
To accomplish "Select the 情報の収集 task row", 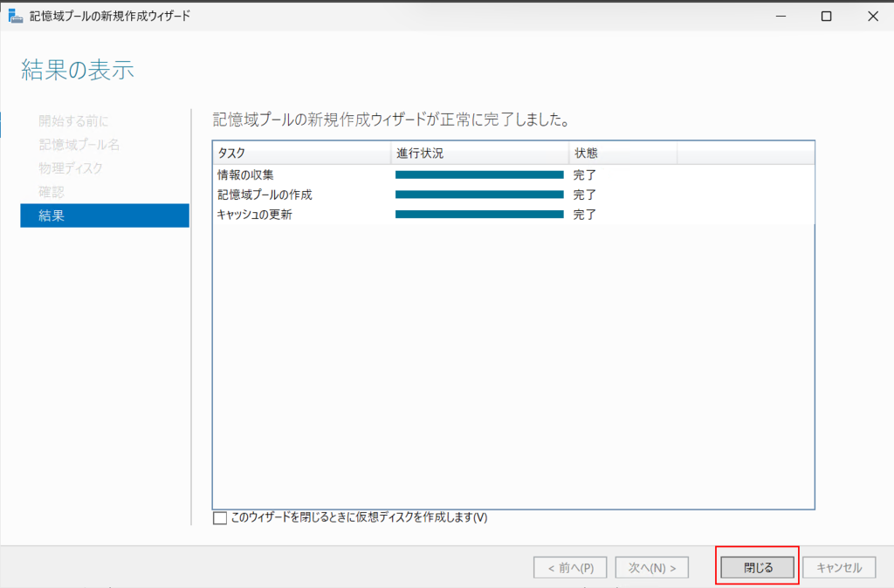I will point(513,175).
